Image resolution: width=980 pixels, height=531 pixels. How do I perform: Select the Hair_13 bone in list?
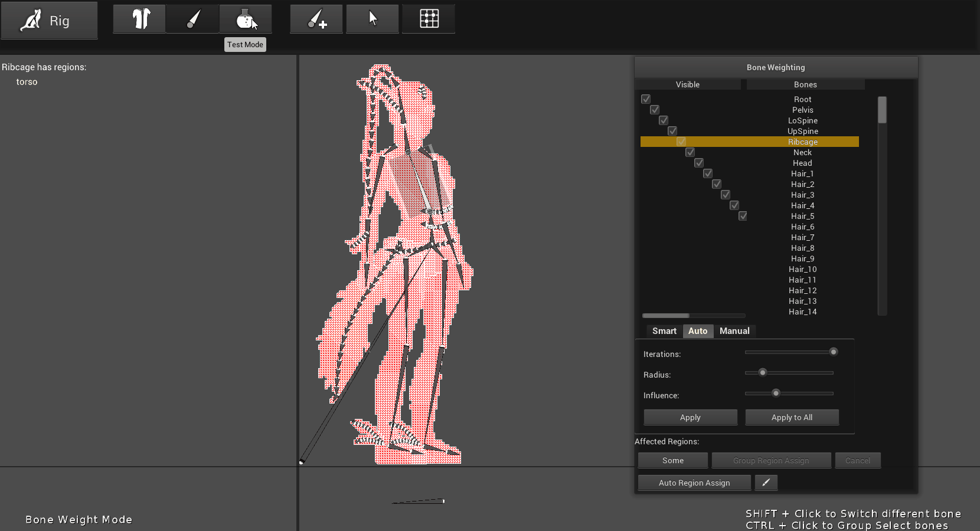pyautogui.click(x=803, y=301)
